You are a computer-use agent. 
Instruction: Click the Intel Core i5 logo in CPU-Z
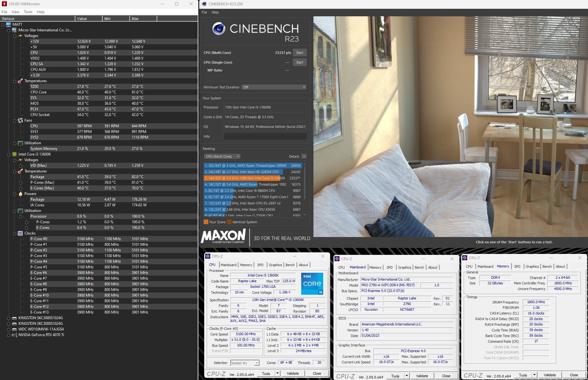[312, 284]
